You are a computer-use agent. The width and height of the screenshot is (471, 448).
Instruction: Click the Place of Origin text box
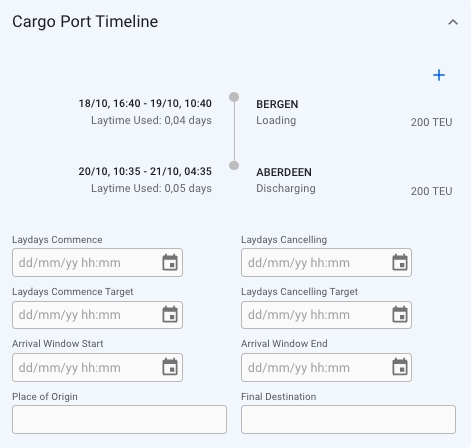point(119,419)
